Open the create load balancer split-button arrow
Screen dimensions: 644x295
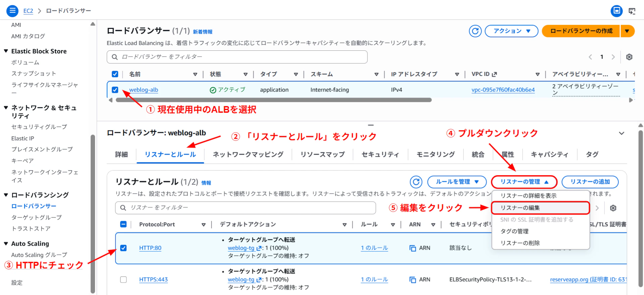tap(627, 31)
